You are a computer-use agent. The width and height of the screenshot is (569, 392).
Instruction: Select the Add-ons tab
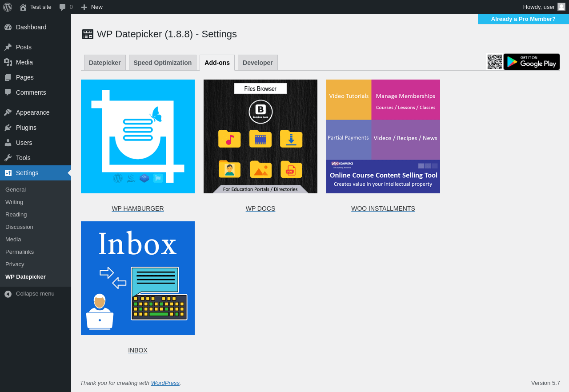click(x=217, y=63)
